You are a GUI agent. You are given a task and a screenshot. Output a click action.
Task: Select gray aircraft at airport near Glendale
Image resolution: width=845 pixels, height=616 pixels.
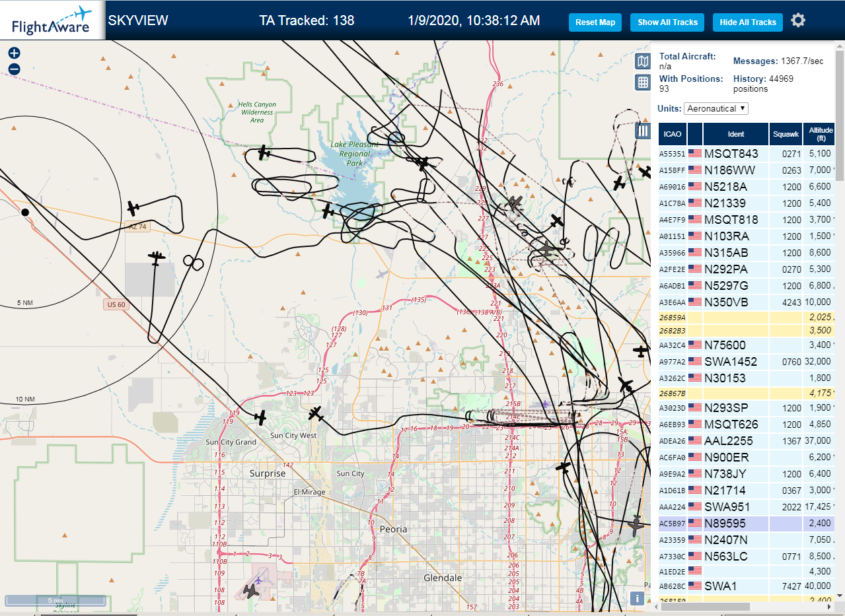pos(251,590)
